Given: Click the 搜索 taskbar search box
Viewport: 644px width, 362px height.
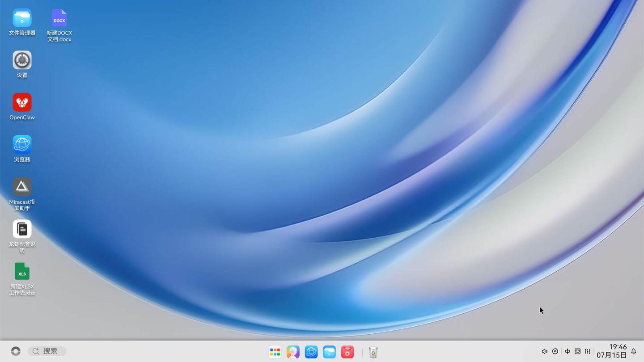Looking at the screenshot, I should (47, 351).
